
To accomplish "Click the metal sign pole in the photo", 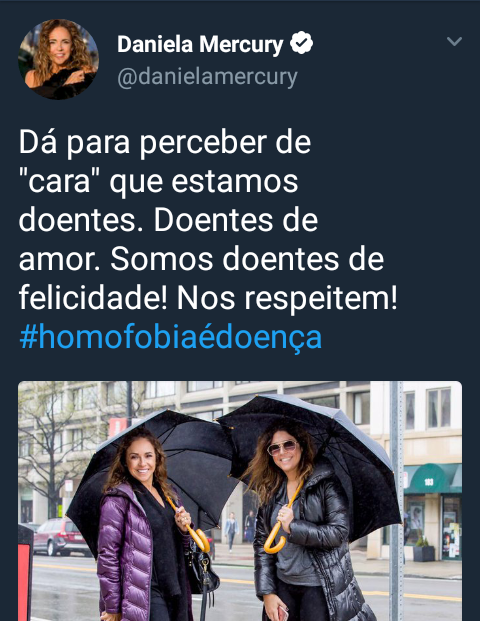I will pos(396,501).
